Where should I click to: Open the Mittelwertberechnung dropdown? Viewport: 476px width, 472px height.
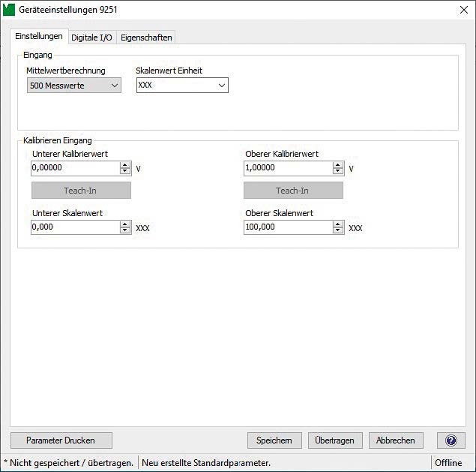(x=73, y=86)
